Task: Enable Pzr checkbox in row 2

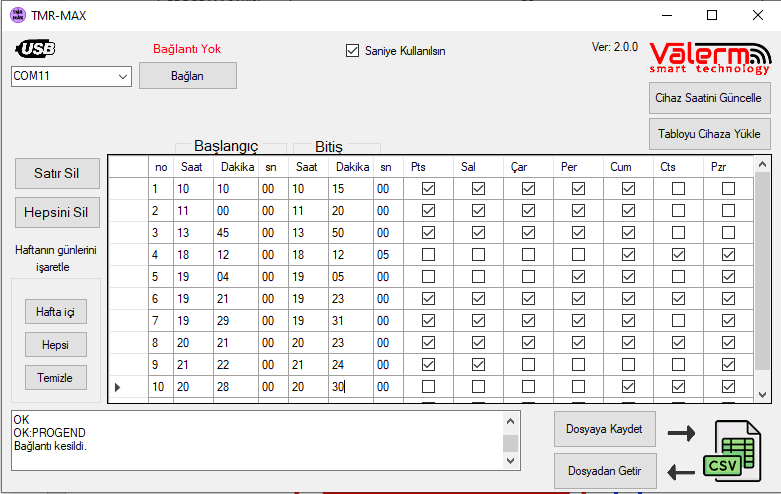Action: pyautogui.click(x=728, y=211)
